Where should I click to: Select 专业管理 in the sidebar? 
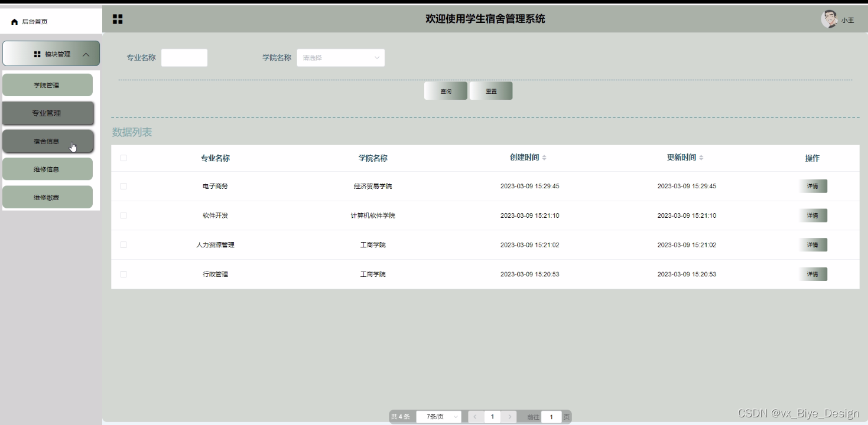tap(47, 113)
